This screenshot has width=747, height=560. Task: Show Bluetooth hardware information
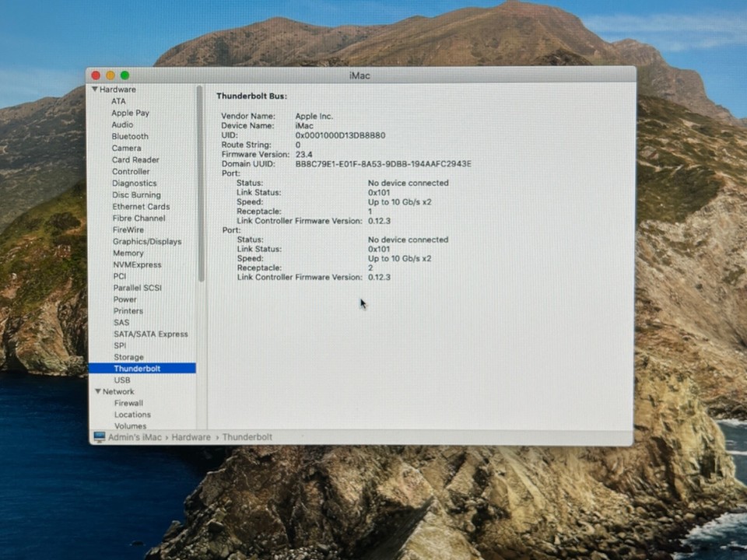129,136
